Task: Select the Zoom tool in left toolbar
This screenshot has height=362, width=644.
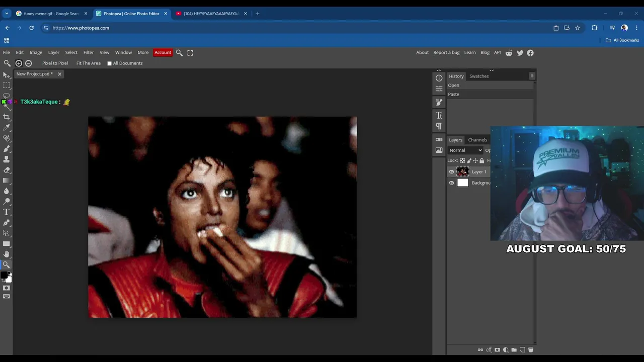Action: coord(6,264)
